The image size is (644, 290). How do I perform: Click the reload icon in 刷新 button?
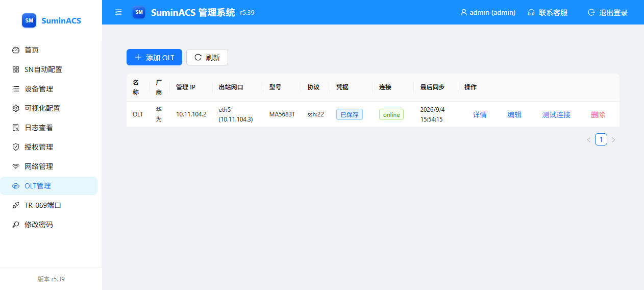click(198, 57)
